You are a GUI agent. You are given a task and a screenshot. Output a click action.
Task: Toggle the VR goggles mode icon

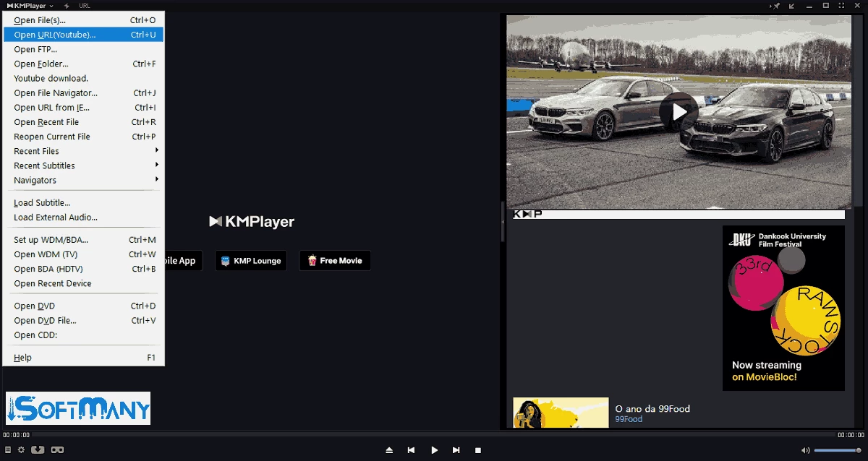coord(56,450)
